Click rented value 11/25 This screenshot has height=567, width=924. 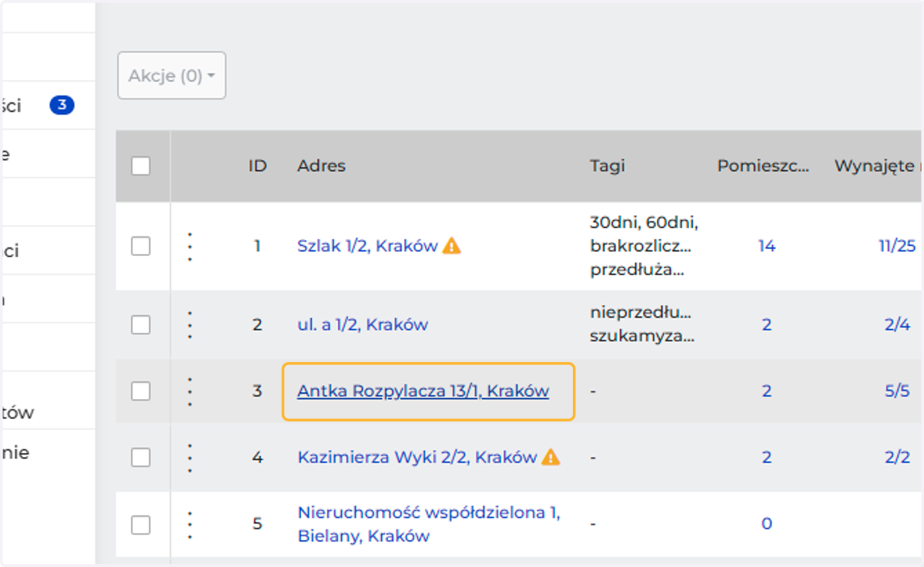pos(897,247)
